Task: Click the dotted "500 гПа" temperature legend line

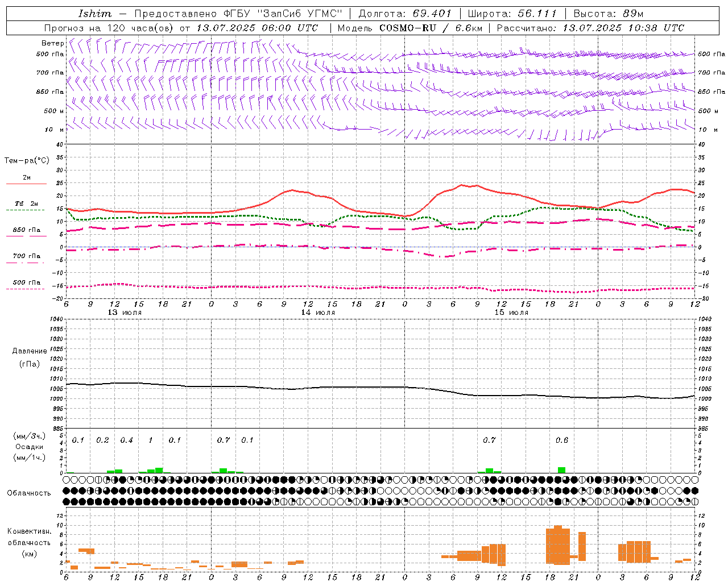Action: click(x=26, y=289)
